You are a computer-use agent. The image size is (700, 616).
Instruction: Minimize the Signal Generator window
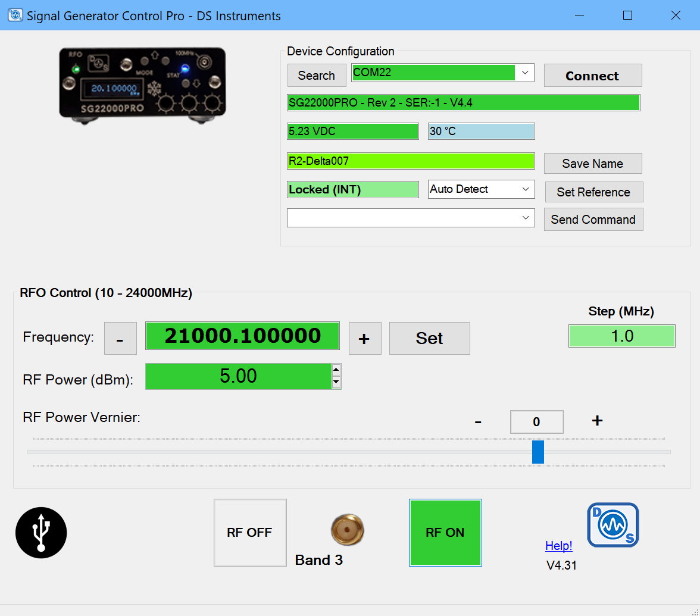coord(580,15)
